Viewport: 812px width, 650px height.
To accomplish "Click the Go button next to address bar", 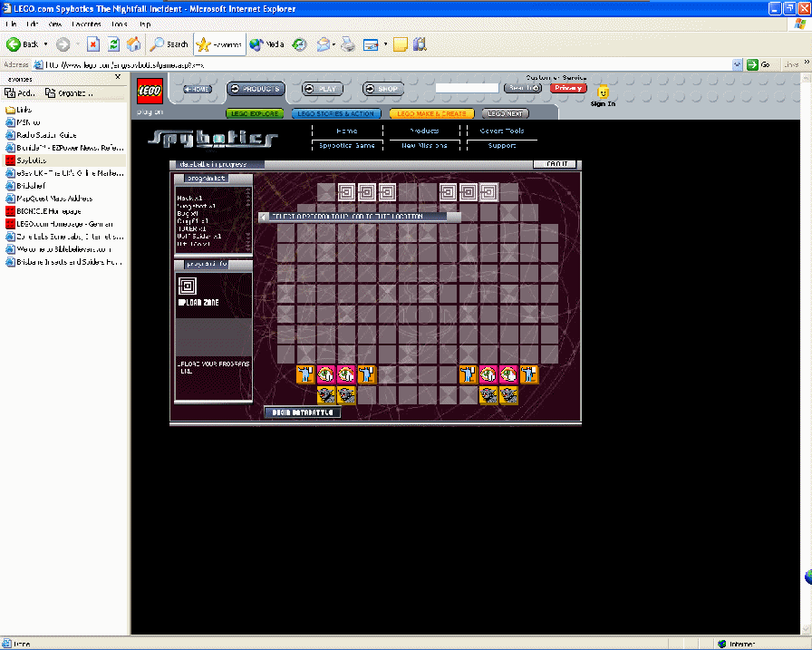I will [759, 64].
